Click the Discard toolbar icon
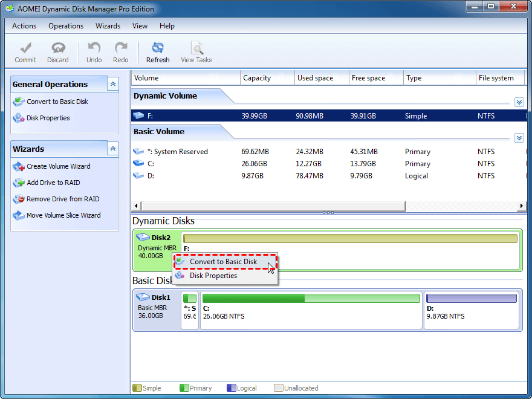Image resolution: width=532 pixels, height=399 pixels. [58, 52]
